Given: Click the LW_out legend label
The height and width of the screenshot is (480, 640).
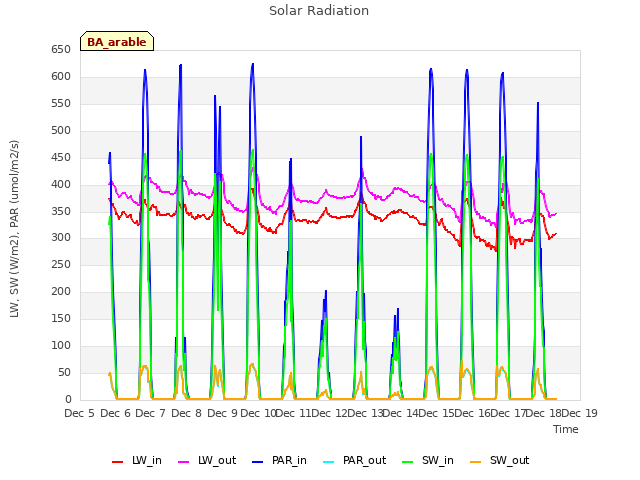Looking at the screenshot, I should tap(217, 461).
